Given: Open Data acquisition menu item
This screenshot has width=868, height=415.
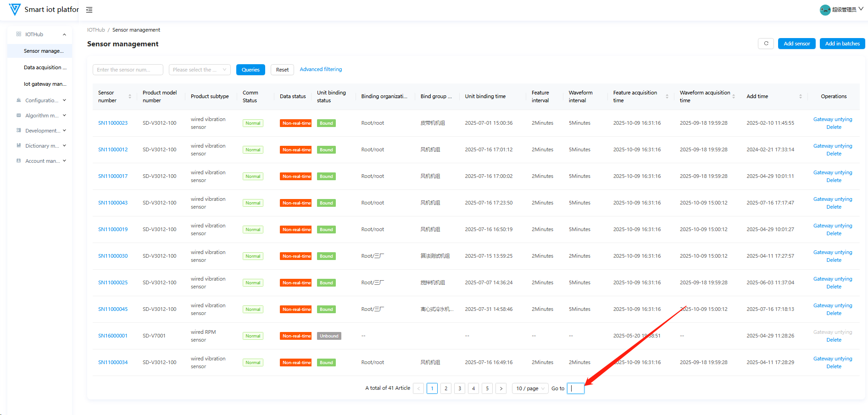Looking at the screenshot, I should [x=45, y=67].
